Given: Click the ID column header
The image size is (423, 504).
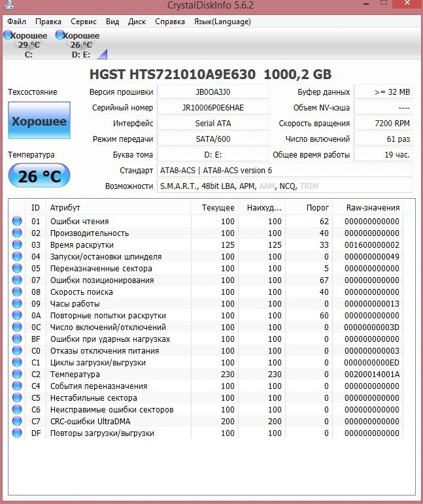Looking at the screenshot, I should (x=36, y=208).
